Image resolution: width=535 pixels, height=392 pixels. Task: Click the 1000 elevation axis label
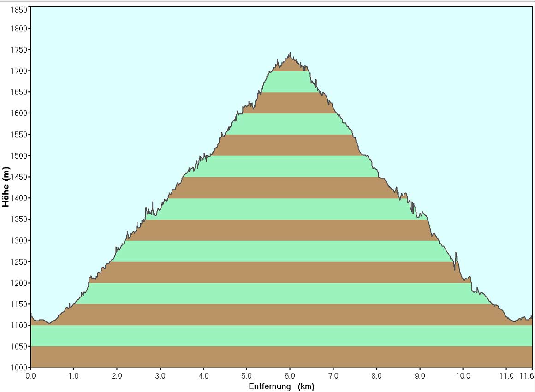coord(18,368)
